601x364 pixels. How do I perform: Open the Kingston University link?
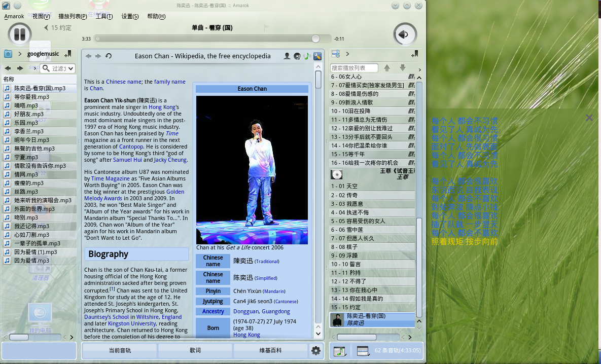[x=132, y=323]
